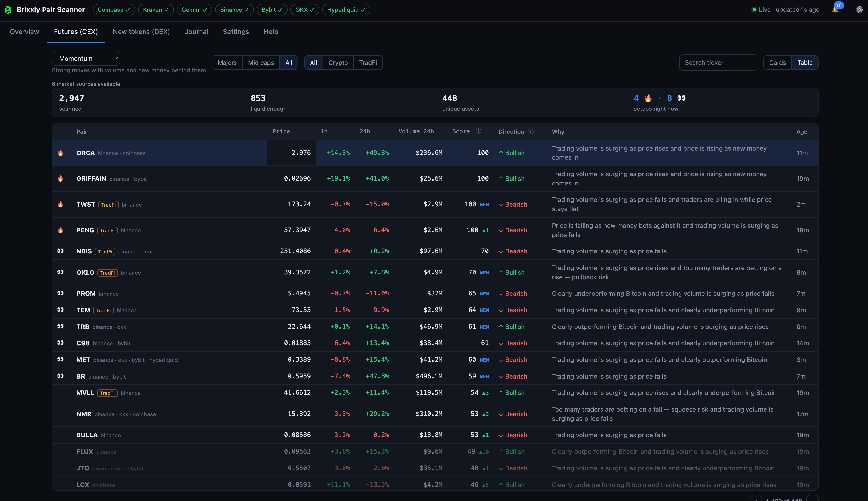Click the eyes icon on the PROM row
Image resolution: width=868 pixels, height=501 pixels.
(x=61, y=293)
